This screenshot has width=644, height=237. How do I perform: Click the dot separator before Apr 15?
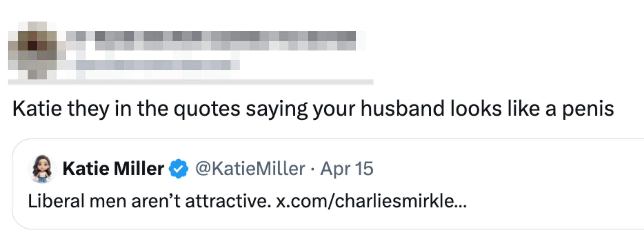(313, 169)
